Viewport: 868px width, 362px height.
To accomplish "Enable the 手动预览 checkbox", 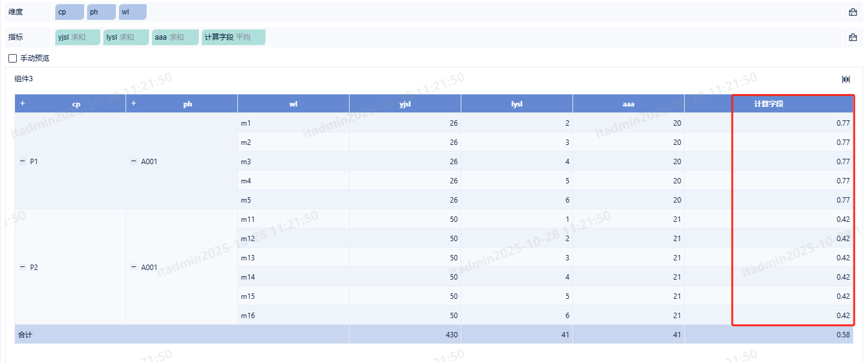I will [x=13, y=58].
